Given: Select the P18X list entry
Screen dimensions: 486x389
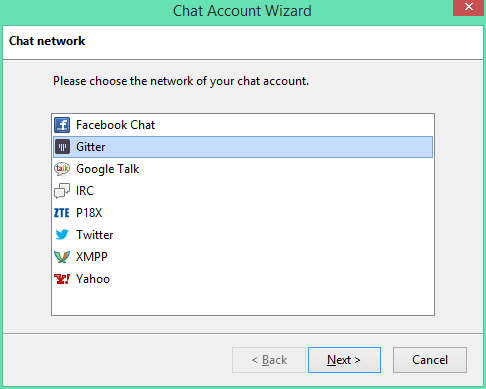Looking at the screenshot, I should click(243, 213).
